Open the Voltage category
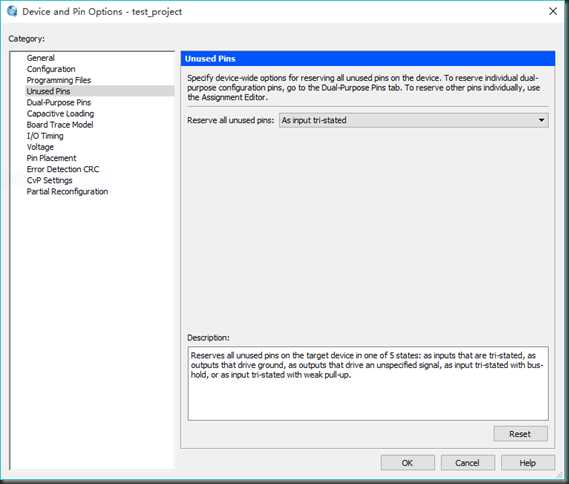Image resolution: width=569 pixels, height=484 pixels. (40, 147)
